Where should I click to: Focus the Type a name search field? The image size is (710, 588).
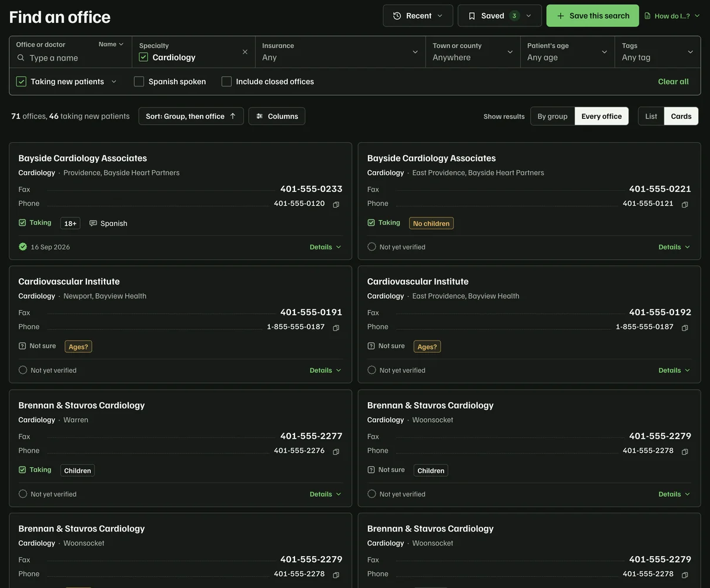(x=71, y=58)
